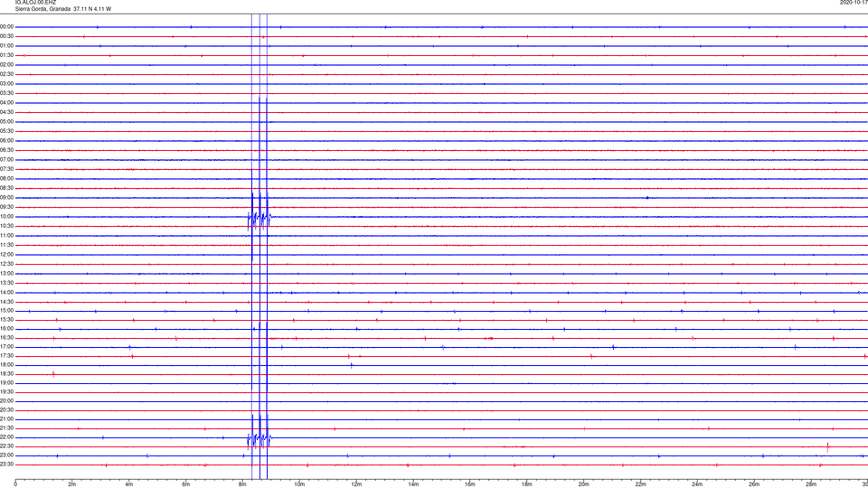Image resolution: width=868 pixels, height=488 pixels.
Task: Click the 26m tick label on the axis
Action: click(754, 484)
